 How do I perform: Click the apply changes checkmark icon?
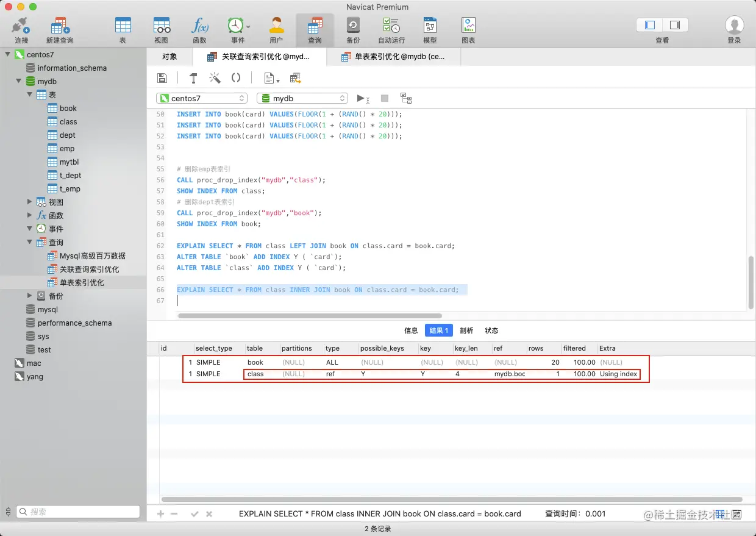point(195,514)
